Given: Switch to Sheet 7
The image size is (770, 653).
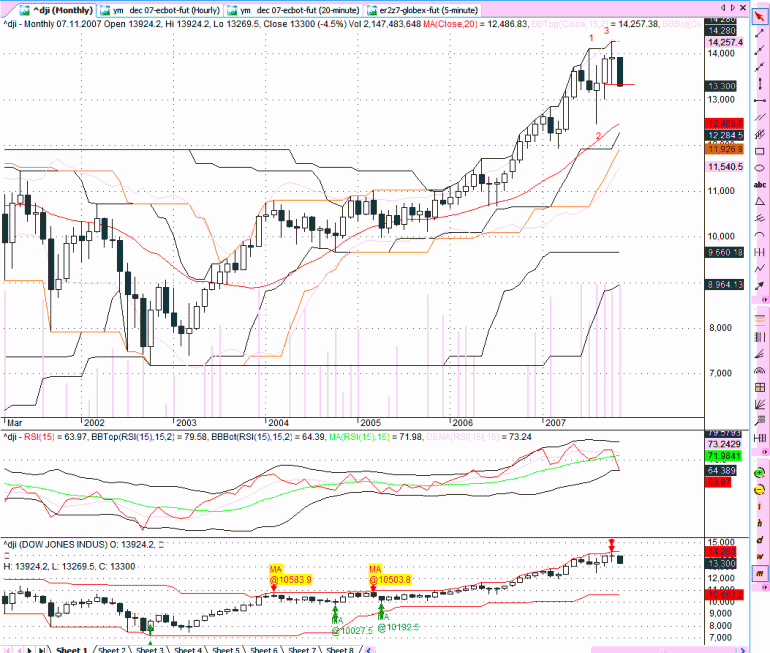Looking at the screenshot, I should click(302, 650).
